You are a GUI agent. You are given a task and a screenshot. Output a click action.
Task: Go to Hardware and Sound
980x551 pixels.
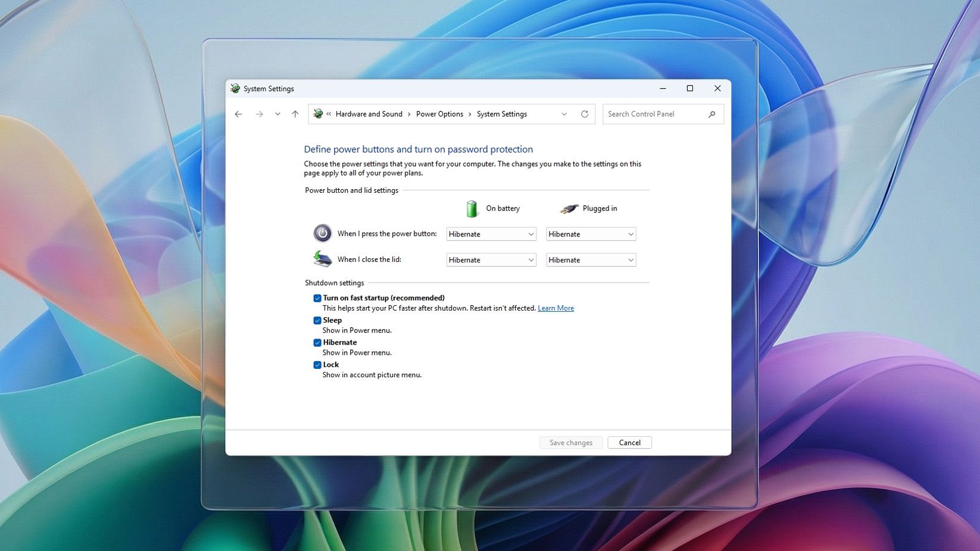click(x=369, y=114)
